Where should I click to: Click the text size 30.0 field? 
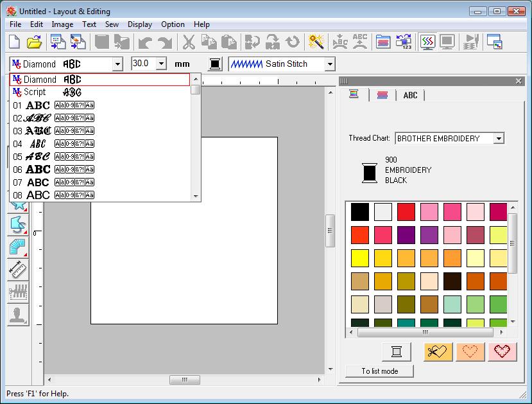coord(144,64)
